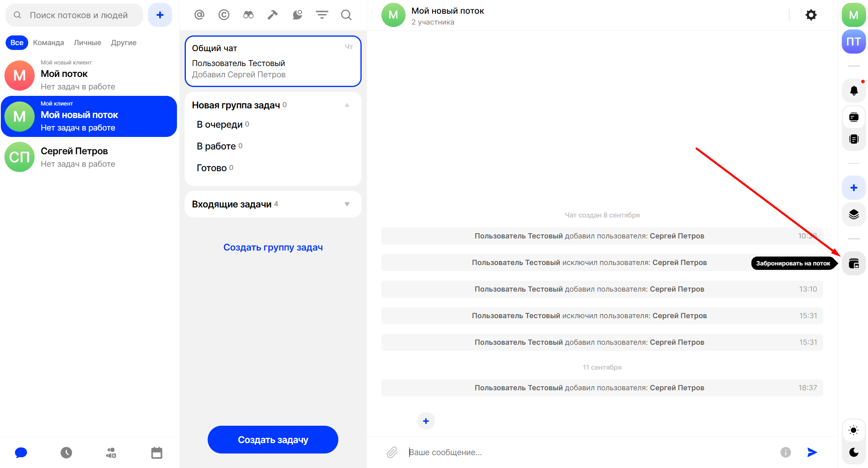This screenshot has width=868, height=468.
Task: Select the "Все" filter pill
Action: 17,43
